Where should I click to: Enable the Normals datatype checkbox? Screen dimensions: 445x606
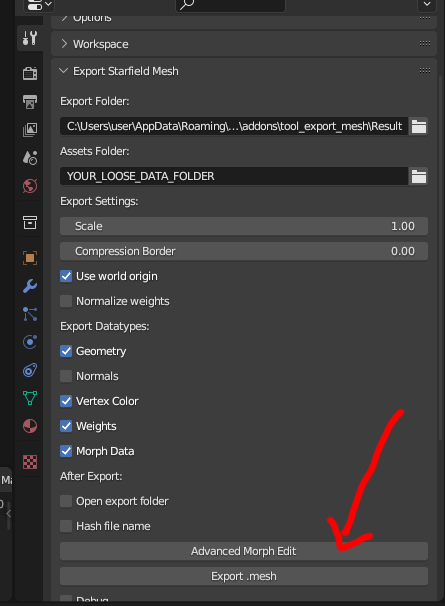coord(66,376)
